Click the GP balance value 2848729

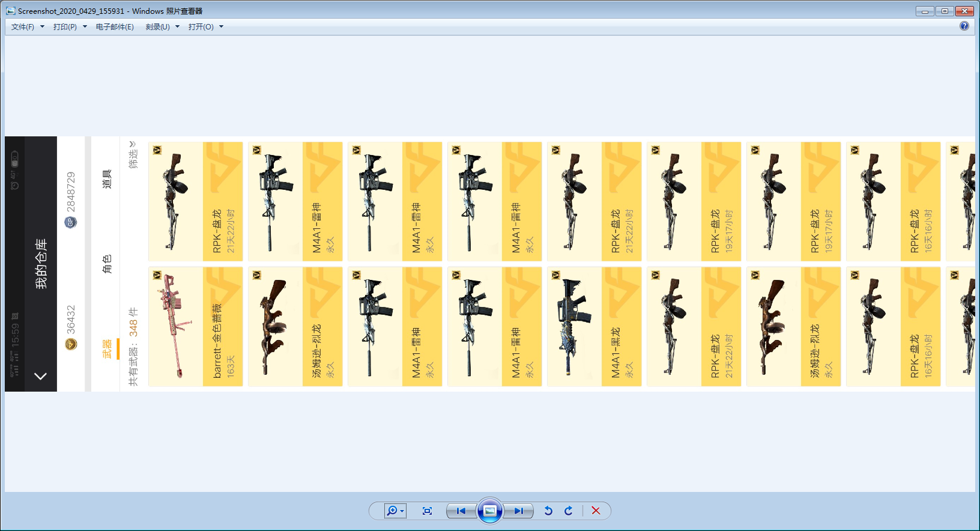71,192
